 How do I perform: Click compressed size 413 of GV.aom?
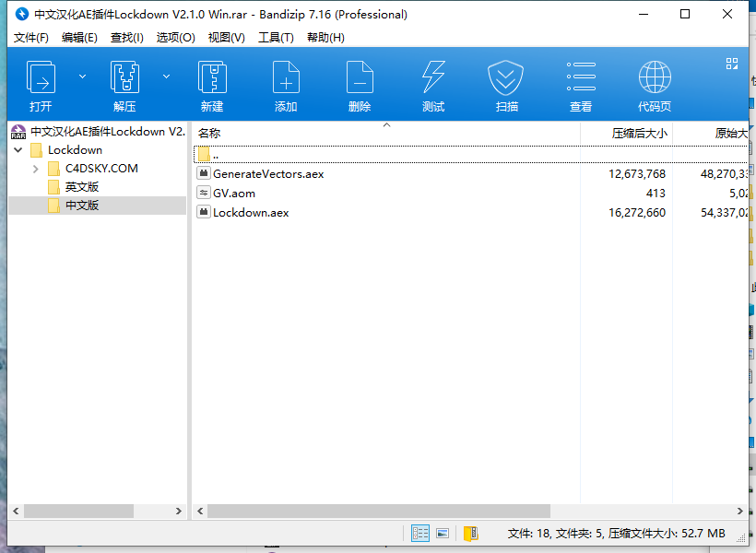pos(656,194)
